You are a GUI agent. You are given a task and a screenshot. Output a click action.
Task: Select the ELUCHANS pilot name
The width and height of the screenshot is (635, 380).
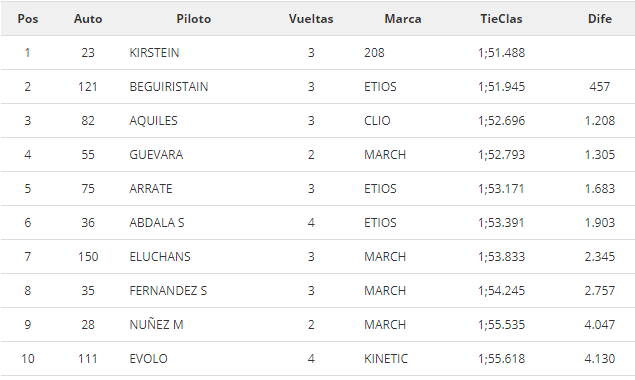click(x=160, y=257)
